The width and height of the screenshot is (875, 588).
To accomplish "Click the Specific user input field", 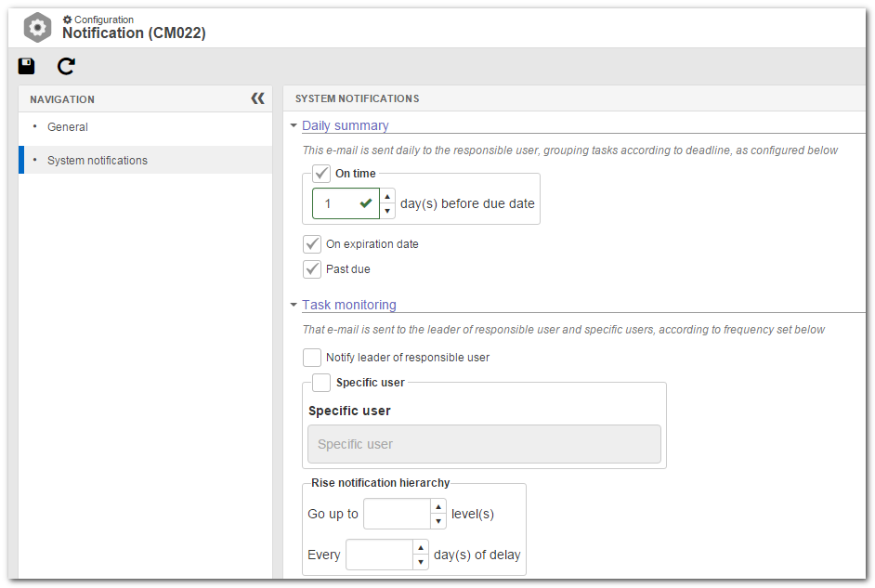I will [x=484, y=445].
